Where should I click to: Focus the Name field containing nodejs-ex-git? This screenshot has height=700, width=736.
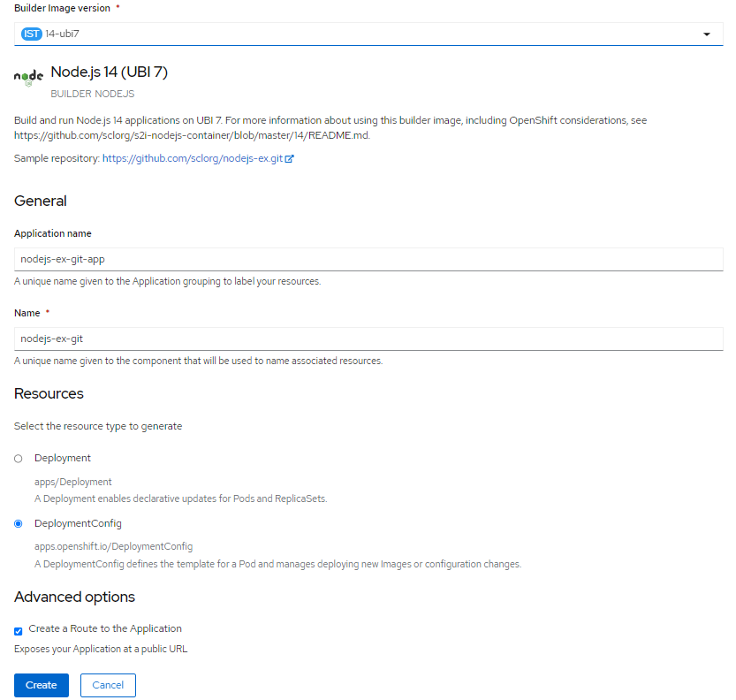click(x=368, y=339)
